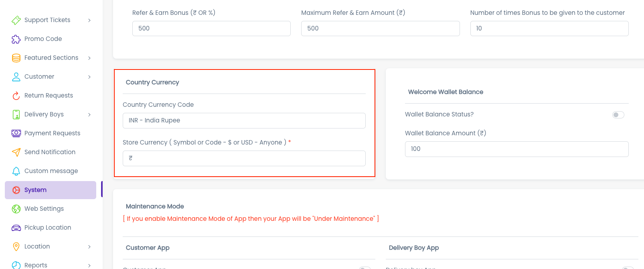Open the Reports menu item
The height and width of the screenshot is (269, 644).
tap(36, 265)
